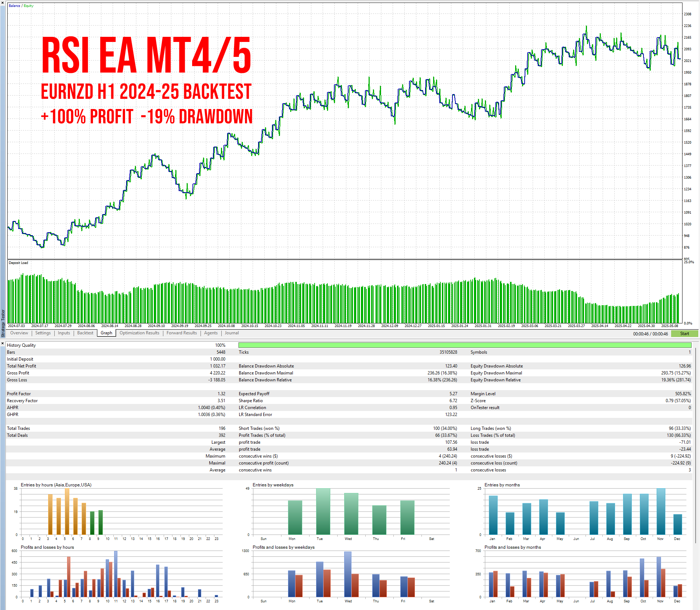Close the report panel with the X icon
Viewport: 700px width, 610px height.
3,343
